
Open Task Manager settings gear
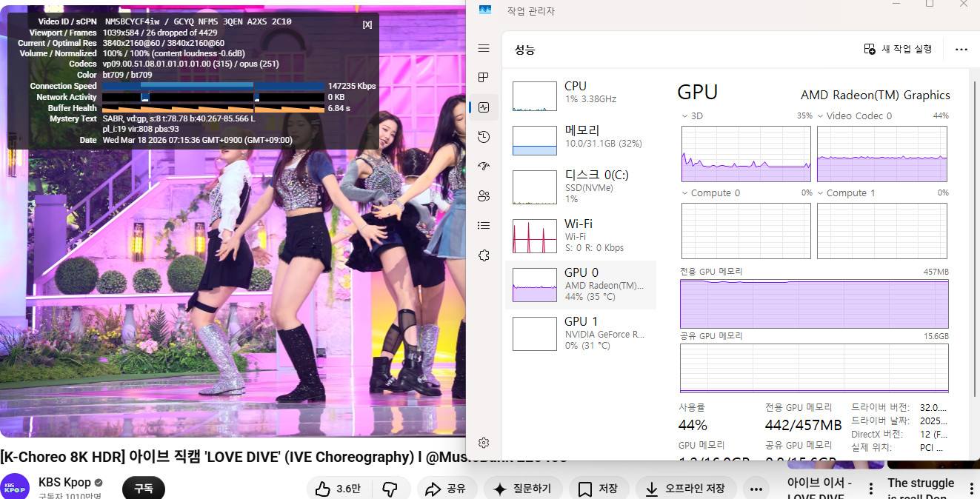[484, 443]
